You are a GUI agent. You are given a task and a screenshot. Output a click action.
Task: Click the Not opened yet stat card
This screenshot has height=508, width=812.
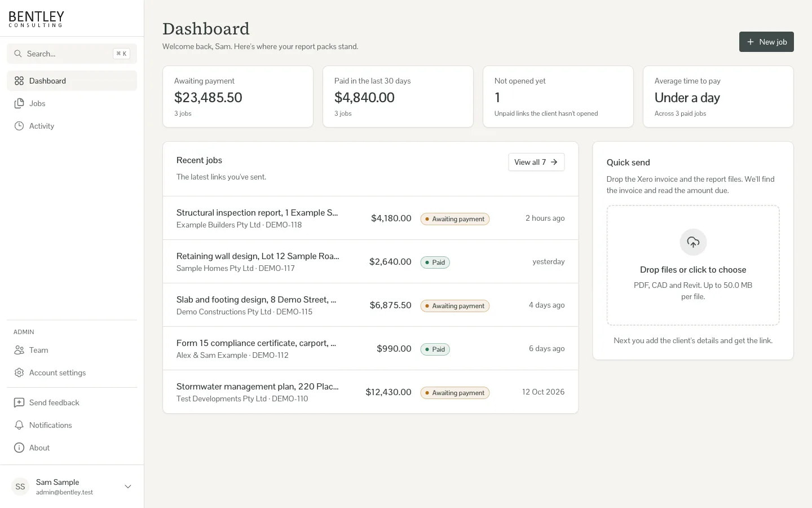558,97
